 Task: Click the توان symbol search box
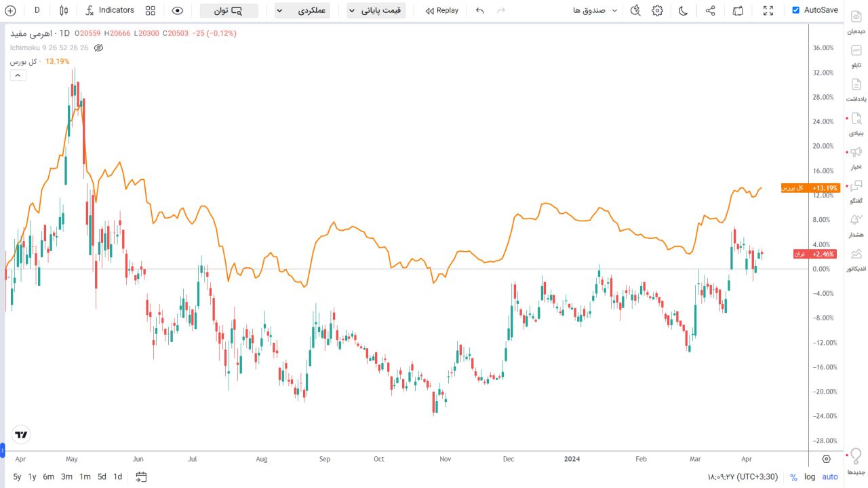click(x=229, y=11)
